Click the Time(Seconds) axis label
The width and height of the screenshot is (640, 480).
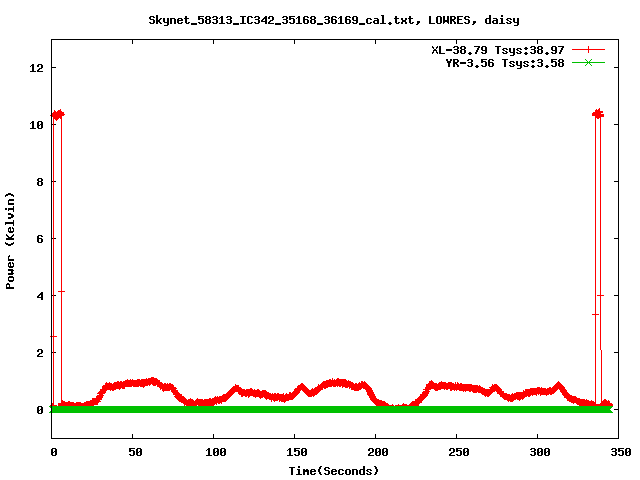(334, 471)
